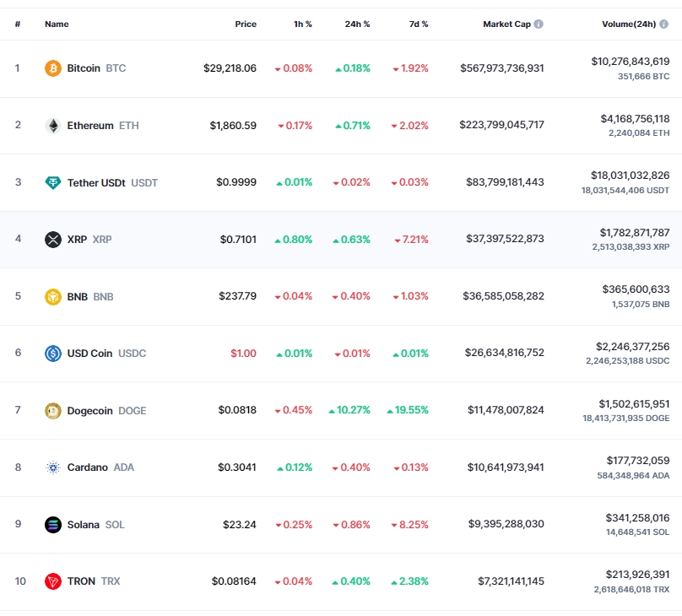Click XRP price $0.7101
Image resolution: width=682 pixels, height=616 pixels.
(x=238, y=240)
